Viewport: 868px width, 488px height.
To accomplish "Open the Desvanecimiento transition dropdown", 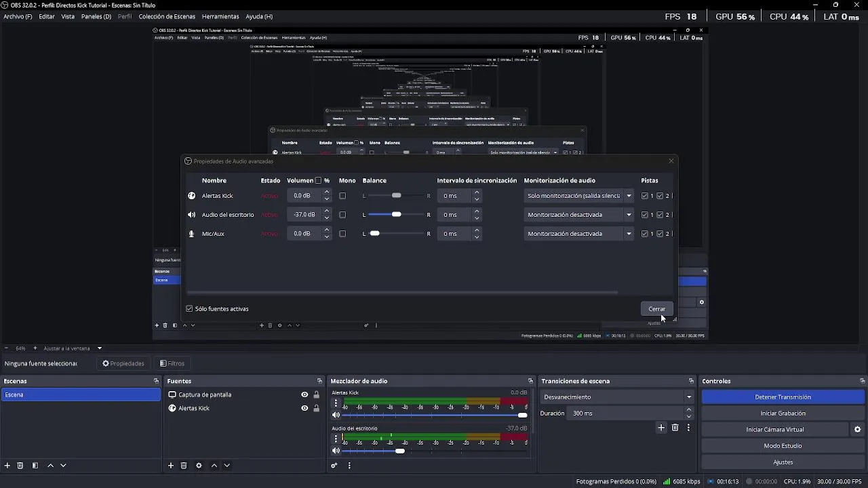I will pyautogui.click(x=617, y=397).
